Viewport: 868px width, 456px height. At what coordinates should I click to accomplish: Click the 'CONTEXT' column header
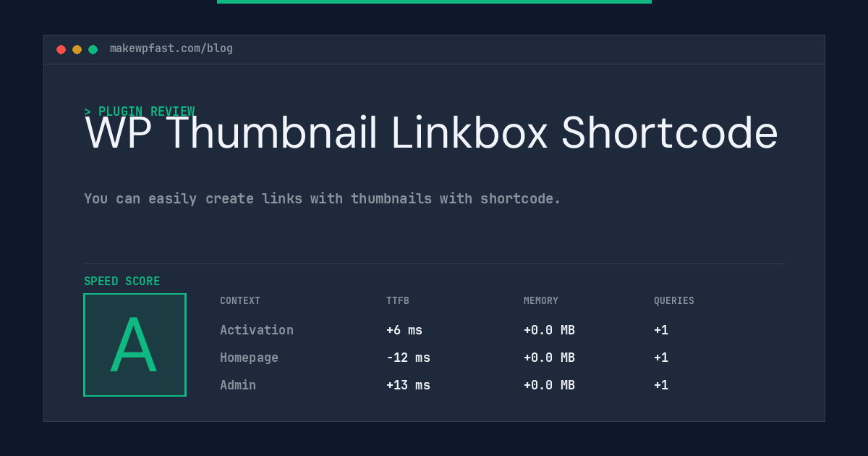click(x=240, y=301)
